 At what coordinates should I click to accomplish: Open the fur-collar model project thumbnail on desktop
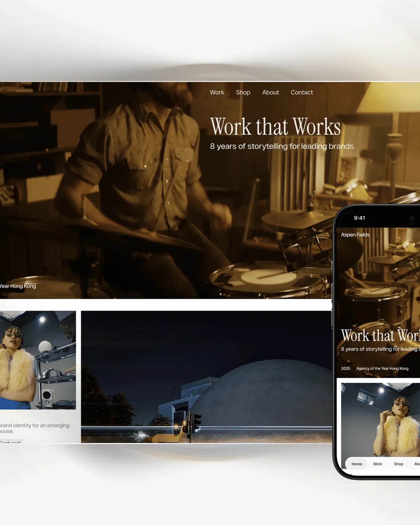tap(38, 360)
